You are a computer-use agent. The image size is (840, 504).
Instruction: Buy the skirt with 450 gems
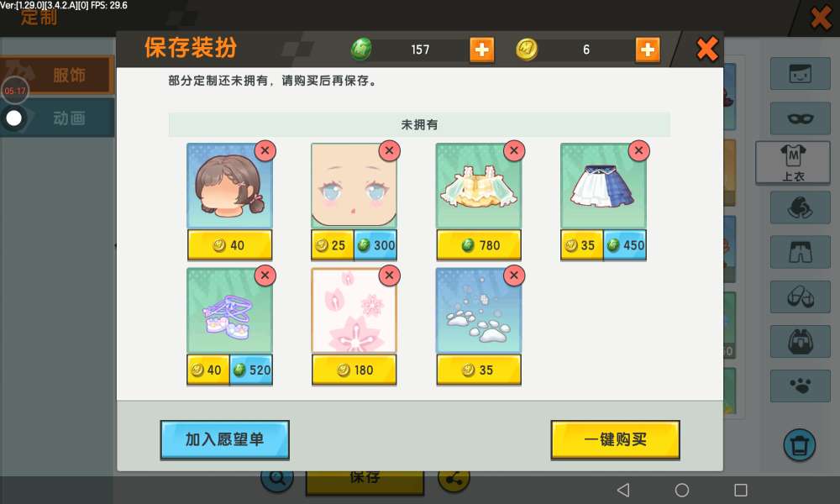coord(625,245)
